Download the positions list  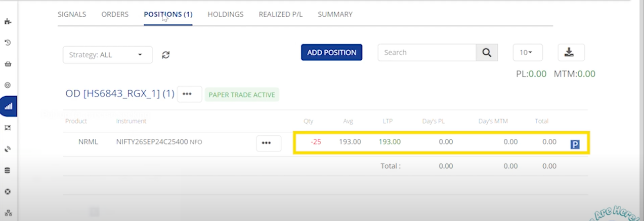tap(571, 52)
